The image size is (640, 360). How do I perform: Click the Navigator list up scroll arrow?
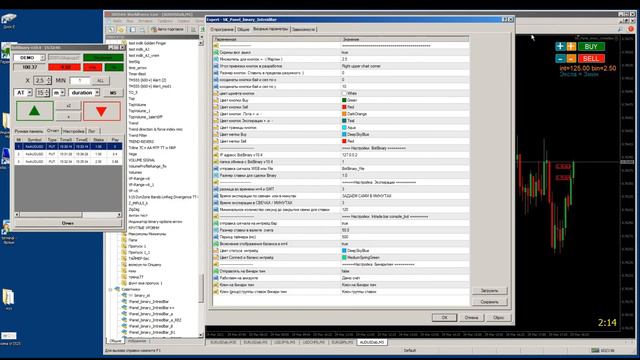click(201, 43)
